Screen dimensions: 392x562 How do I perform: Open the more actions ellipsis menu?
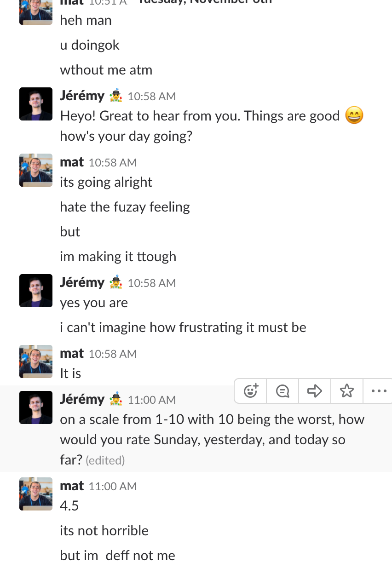click(378, 391)
